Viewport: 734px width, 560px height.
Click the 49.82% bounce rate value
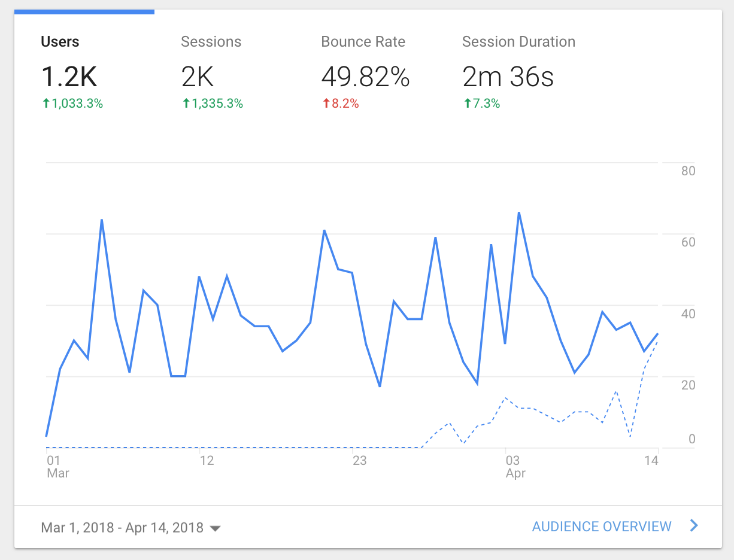(x=365, y=77)
